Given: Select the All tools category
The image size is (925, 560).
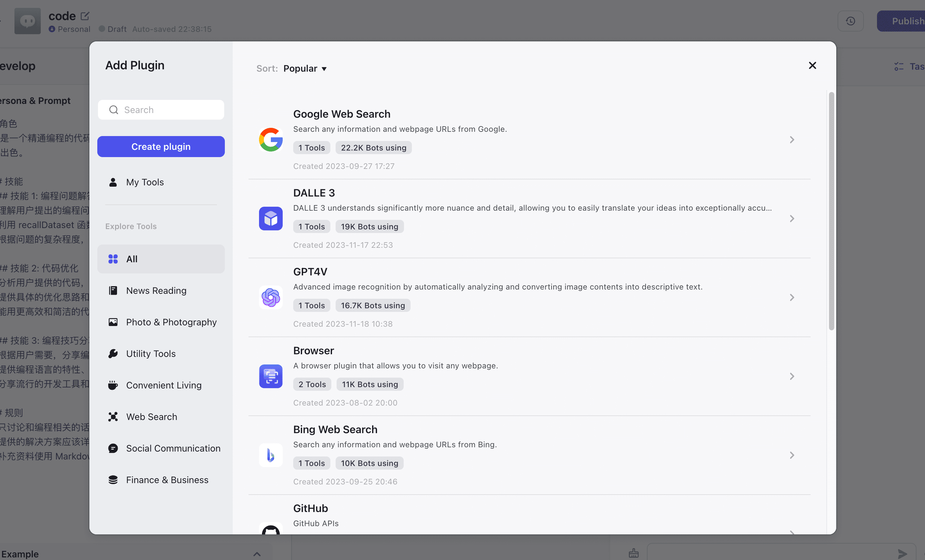Looking at the screenshot, I should 161,259.
